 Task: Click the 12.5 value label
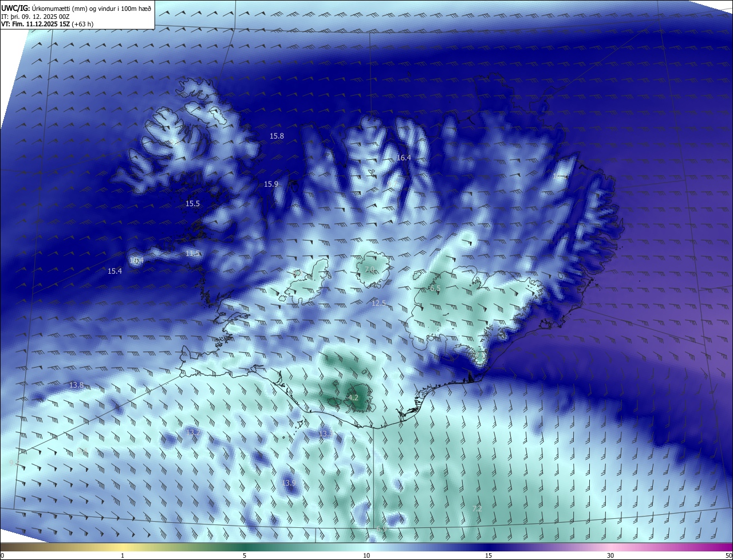point(379,303)
